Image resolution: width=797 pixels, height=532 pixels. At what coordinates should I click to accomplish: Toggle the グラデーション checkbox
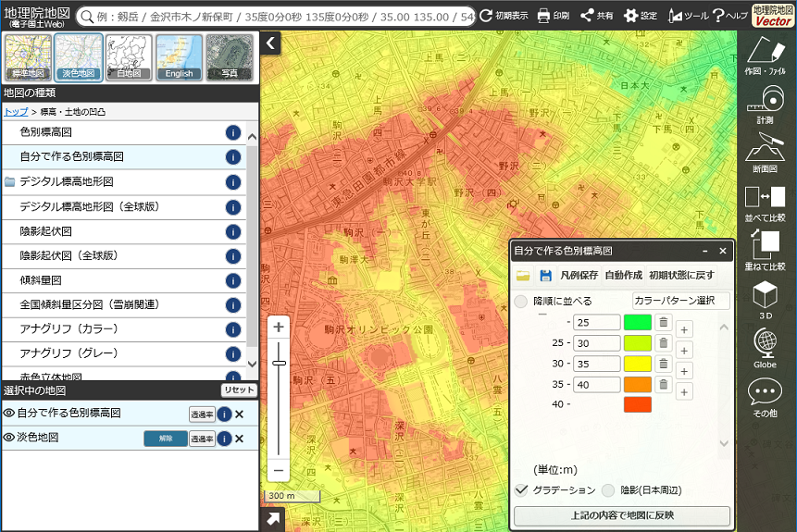click(522, 490)
